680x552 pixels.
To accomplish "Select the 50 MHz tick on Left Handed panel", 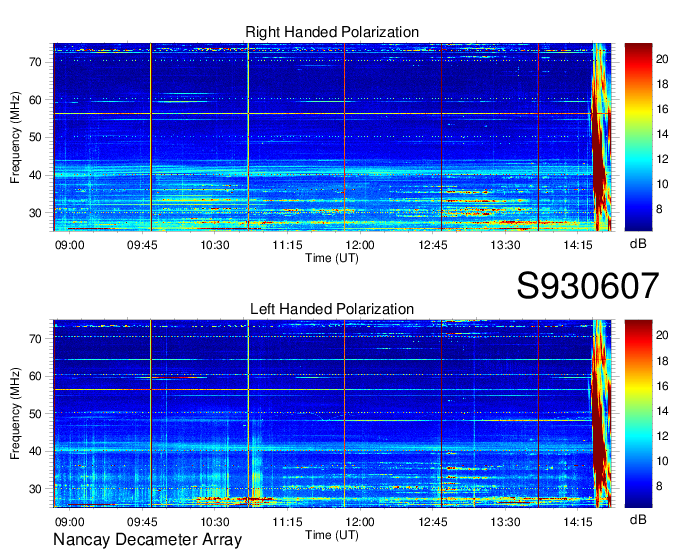I will (x=35, y=414).
